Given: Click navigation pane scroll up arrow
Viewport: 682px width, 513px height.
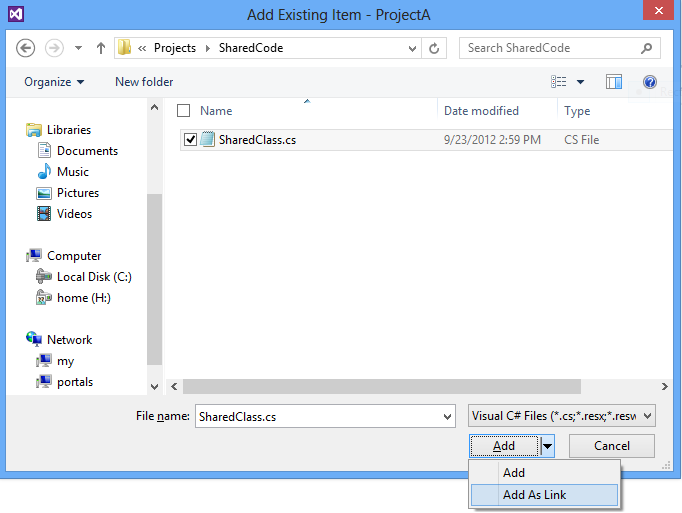Looking at the screenshot, I should (154, 107).
